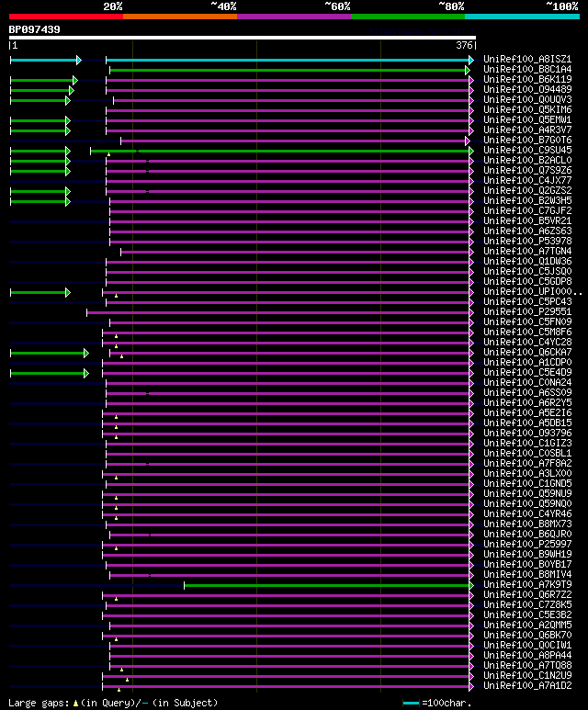Image resolution: width=588 pixels, height=710 pixels.
Task: Click the UniRef100_O93796 label
Action: tap(527, 433)
